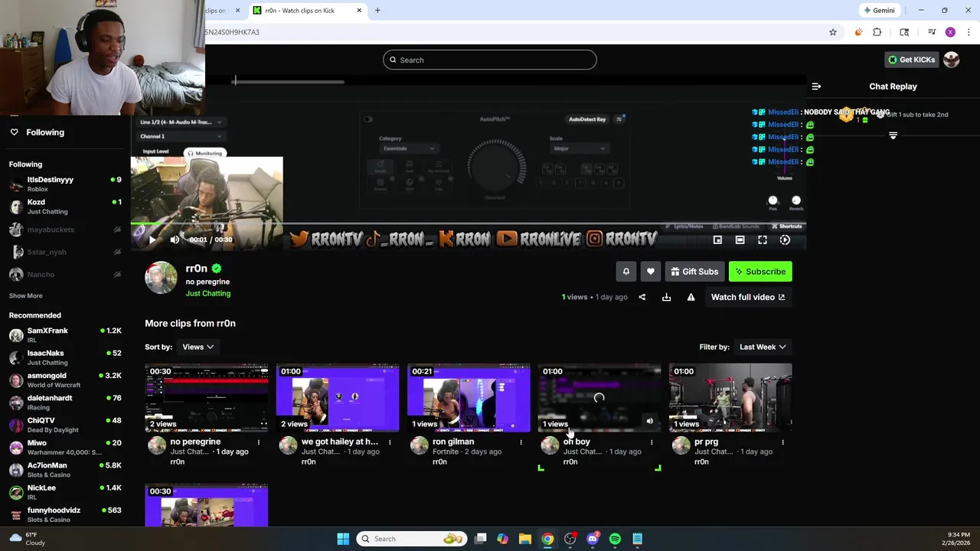The height and width of the screenshot is (551, 980).
Task: Open options menu for 'we got hailey' clip
Action: [x=390, y=442]
